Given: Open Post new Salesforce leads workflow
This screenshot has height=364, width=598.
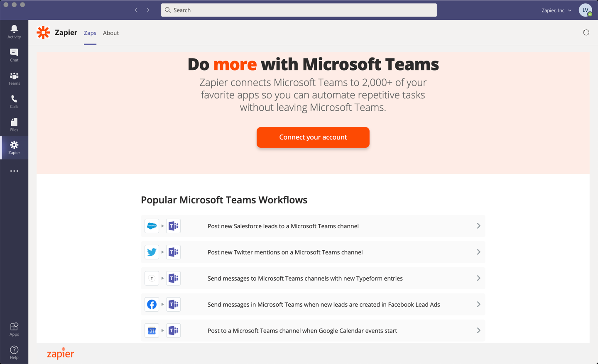Looking at the screenshot, I should pyautogui.click(x=313, y=226).
